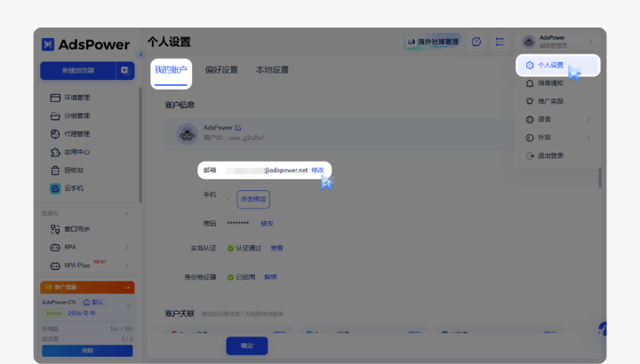Click the account avatar in 账户信息

coord(187,134)
